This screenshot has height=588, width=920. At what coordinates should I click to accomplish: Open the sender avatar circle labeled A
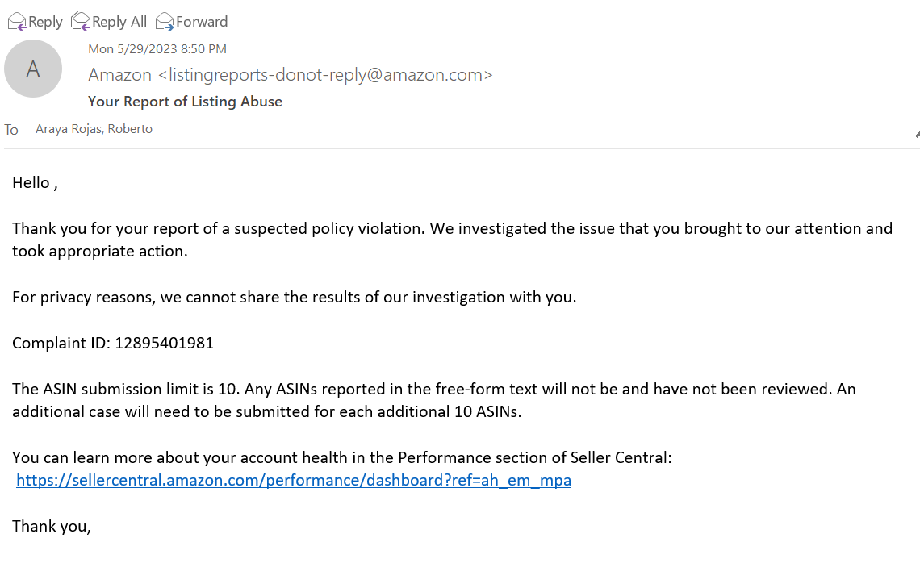pyautogui.click(x=33, y=69)
